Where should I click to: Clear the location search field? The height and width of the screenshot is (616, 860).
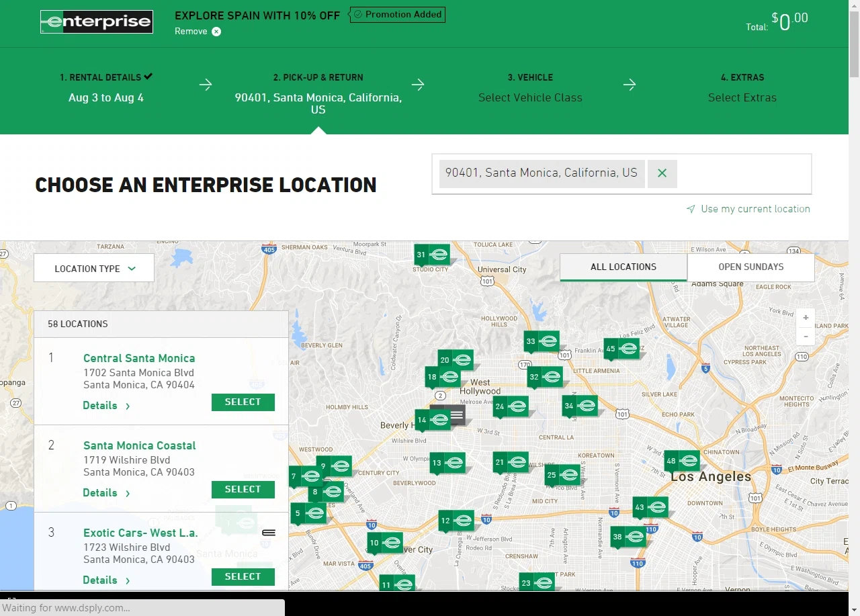(662, 173)
